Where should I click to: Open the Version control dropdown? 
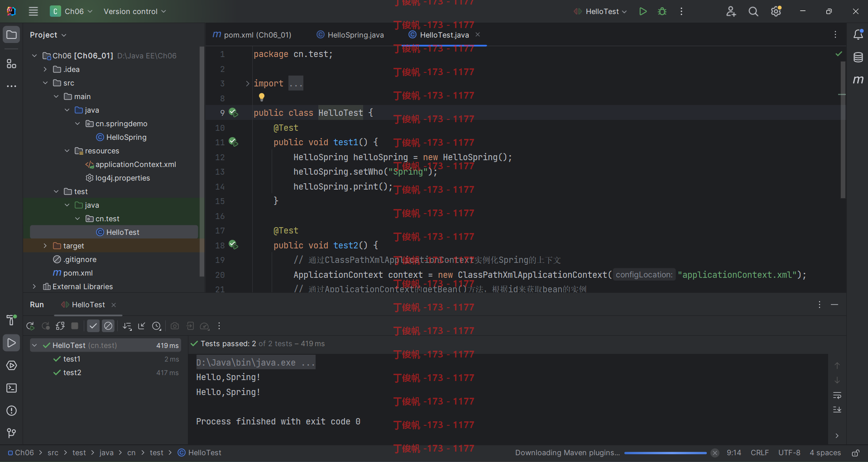[134, 11]
